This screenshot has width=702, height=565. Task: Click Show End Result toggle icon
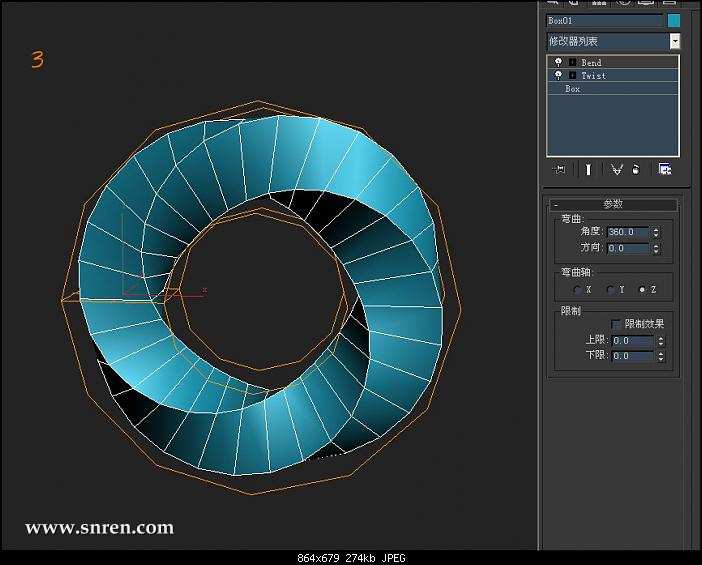(x=588, y=170)
